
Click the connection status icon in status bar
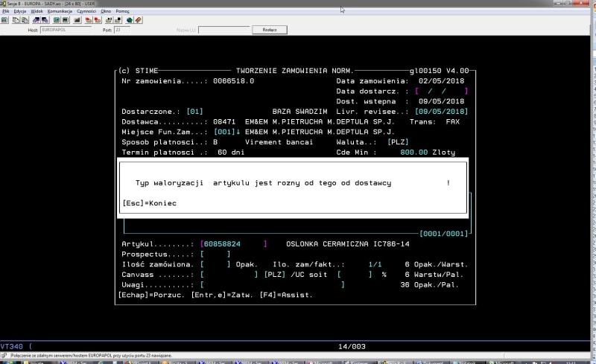click(x=4, y=356)
